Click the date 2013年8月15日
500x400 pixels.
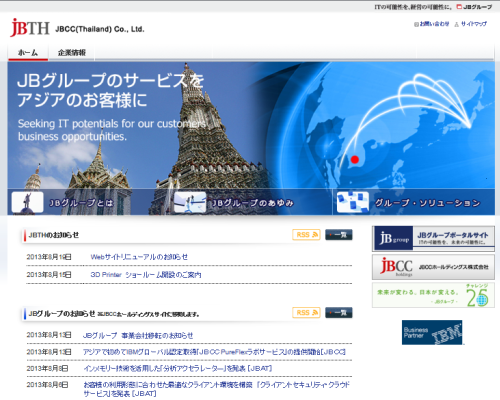coord(49,275)
